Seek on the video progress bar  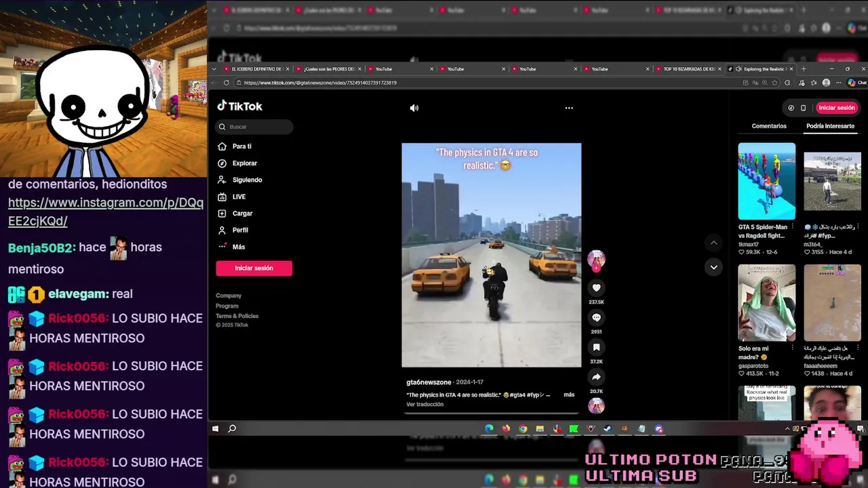coord(491,412)
